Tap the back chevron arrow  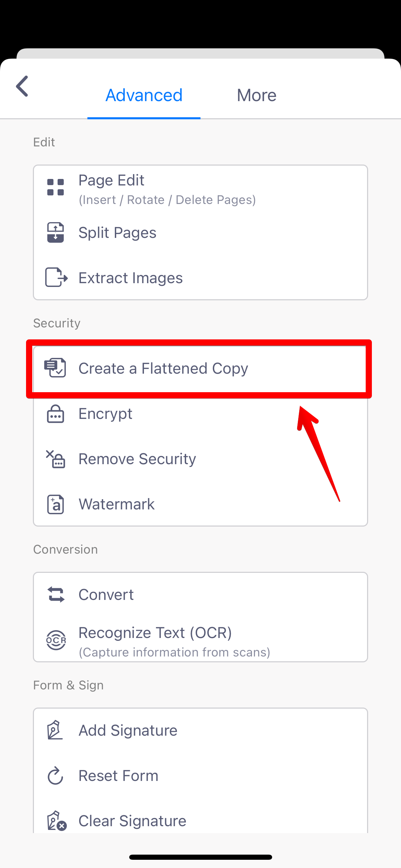pyautogui.click(x=22, y=86)
